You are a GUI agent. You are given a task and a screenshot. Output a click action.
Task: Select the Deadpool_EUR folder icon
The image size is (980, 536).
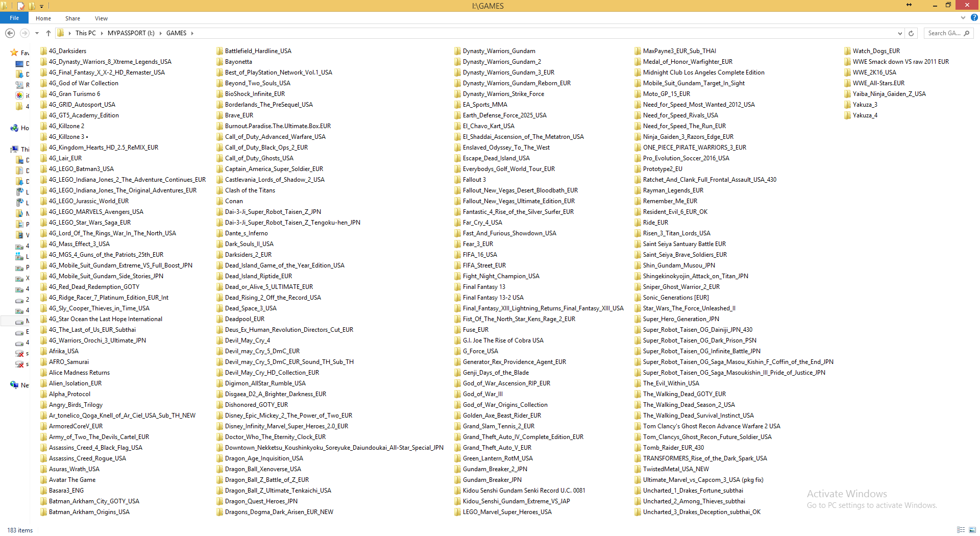point(220,319)
